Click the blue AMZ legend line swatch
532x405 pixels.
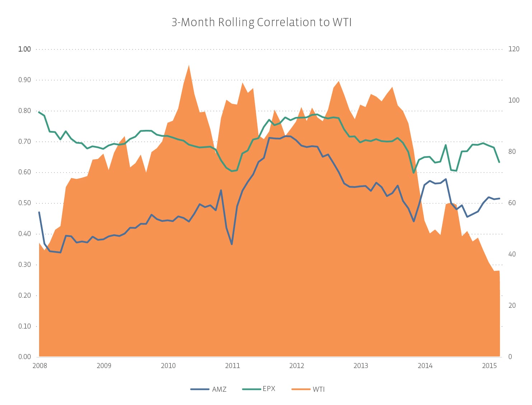click(200, 389)
